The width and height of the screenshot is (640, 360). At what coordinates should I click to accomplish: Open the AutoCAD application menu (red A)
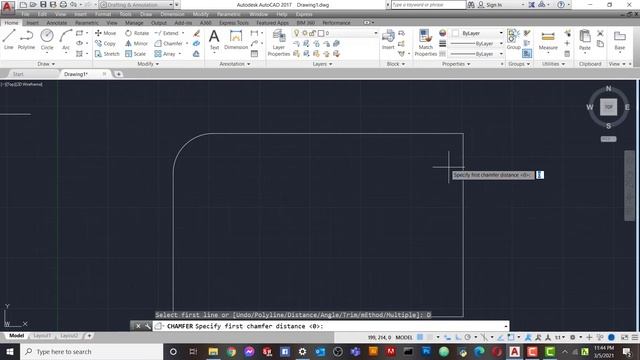coord(7,6)
